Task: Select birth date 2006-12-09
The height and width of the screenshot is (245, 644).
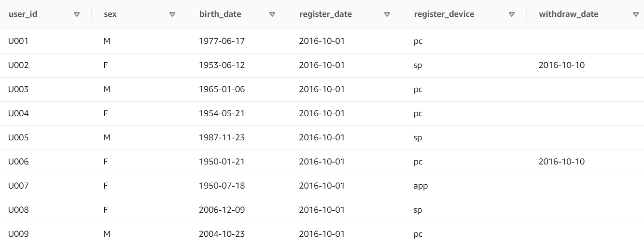Action: (x=222, y=210)
